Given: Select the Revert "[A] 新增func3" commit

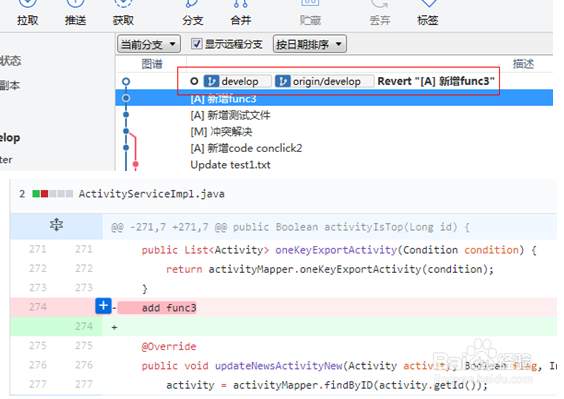Looking at the screenshot, I should tap(436, 81).
